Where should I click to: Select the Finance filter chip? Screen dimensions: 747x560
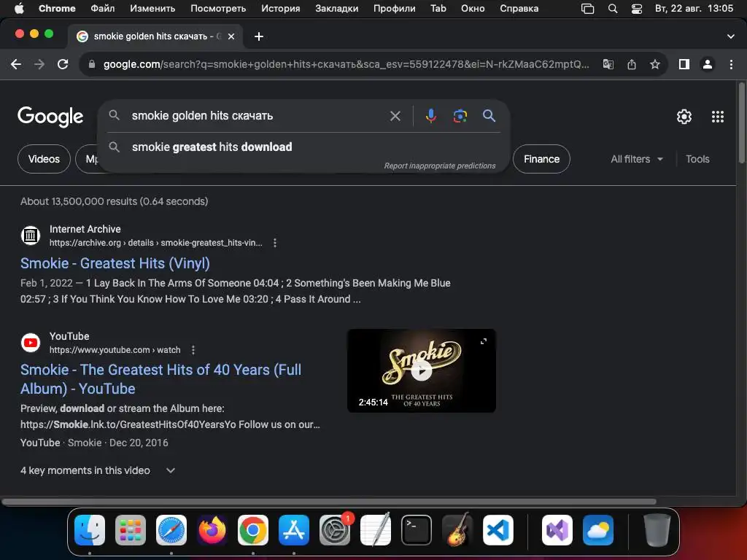(x=542, y=159)
